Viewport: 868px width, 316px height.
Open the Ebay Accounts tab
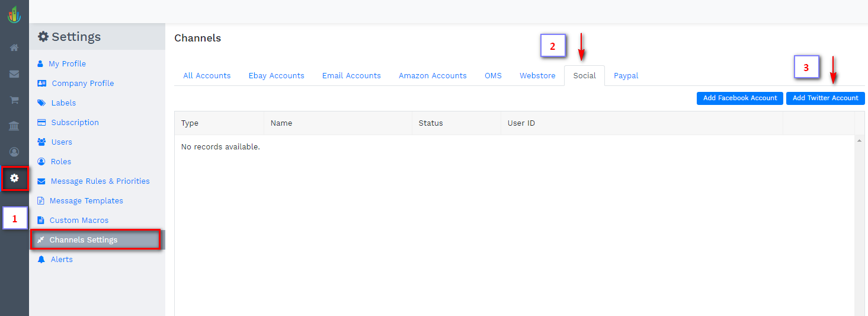pyautogui.click(x=276, y=76)
